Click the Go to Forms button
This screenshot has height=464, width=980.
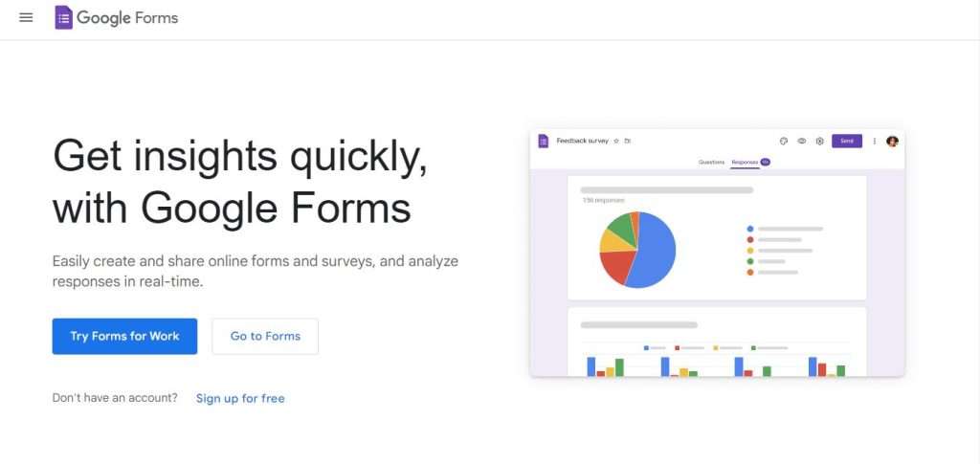pyautogui.click(x=265, y=336)
